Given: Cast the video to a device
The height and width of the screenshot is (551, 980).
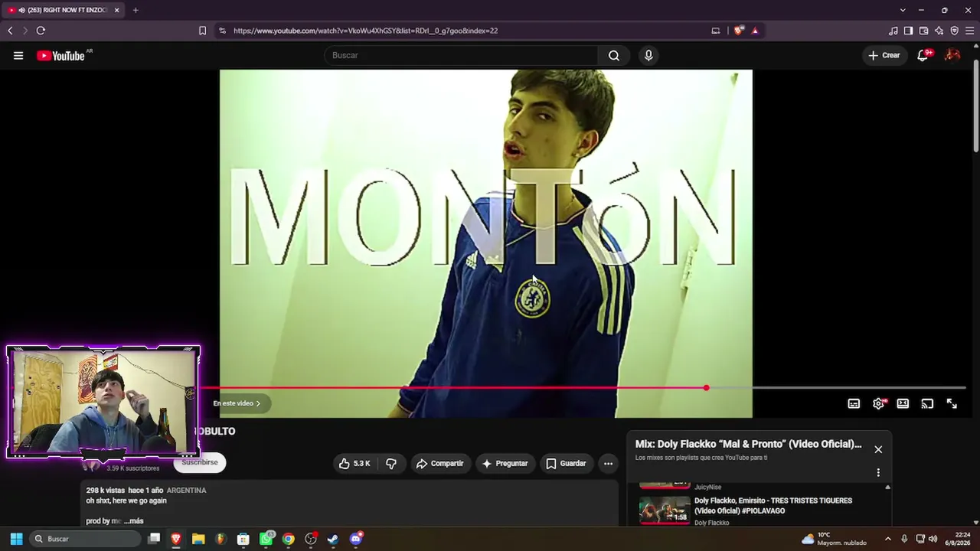Looking at the screenshot, I should point(927,403).
